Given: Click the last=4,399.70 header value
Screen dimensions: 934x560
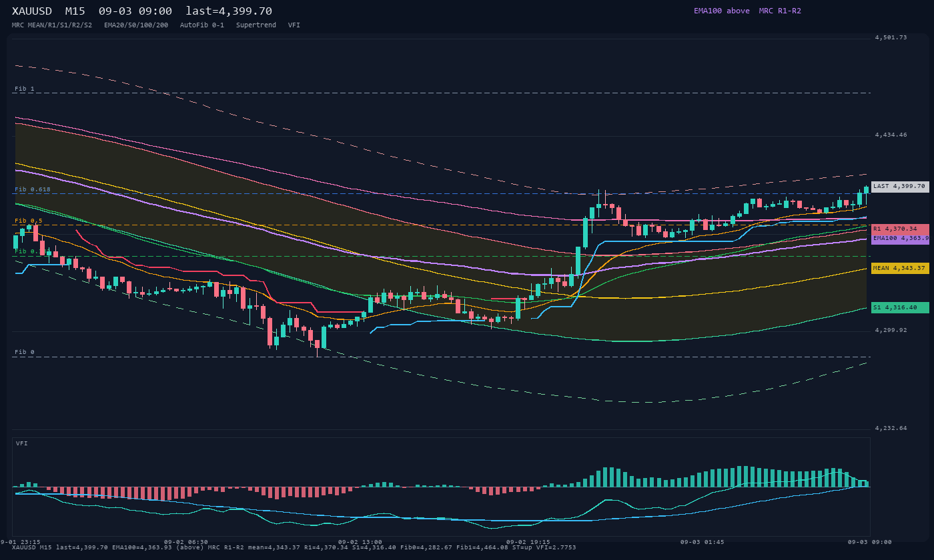Looking at the screenshot, I should [x=229, y=11].
